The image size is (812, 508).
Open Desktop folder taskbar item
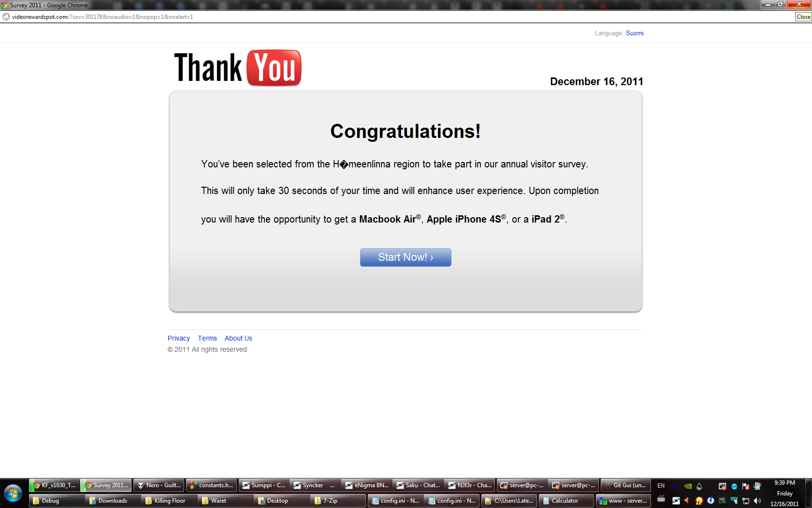click(x=282, y=501)
